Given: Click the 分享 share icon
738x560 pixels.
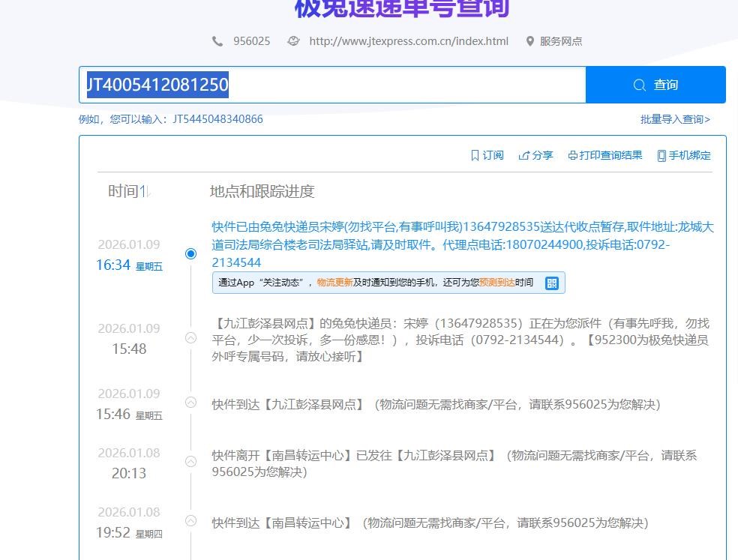Looking at the screenshot, I should click(x=524, y=155).
